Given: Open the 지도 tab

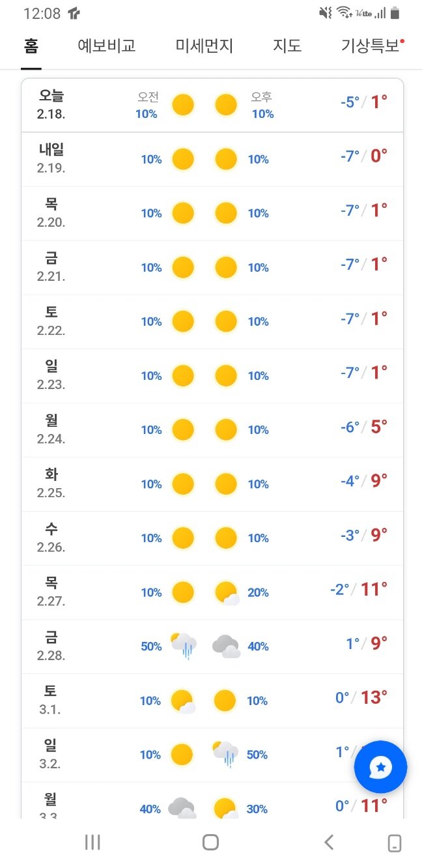Looking at the screenshot, I should click(287, 46).
